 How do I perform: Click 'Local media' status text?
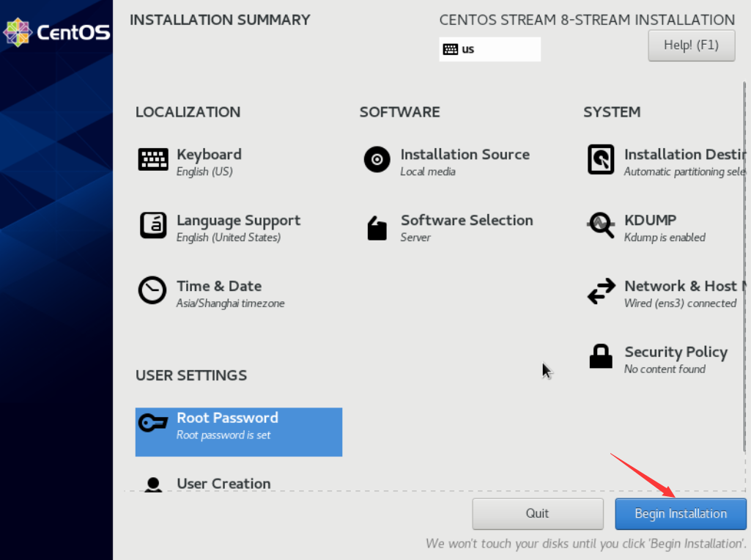coord(428,172)
